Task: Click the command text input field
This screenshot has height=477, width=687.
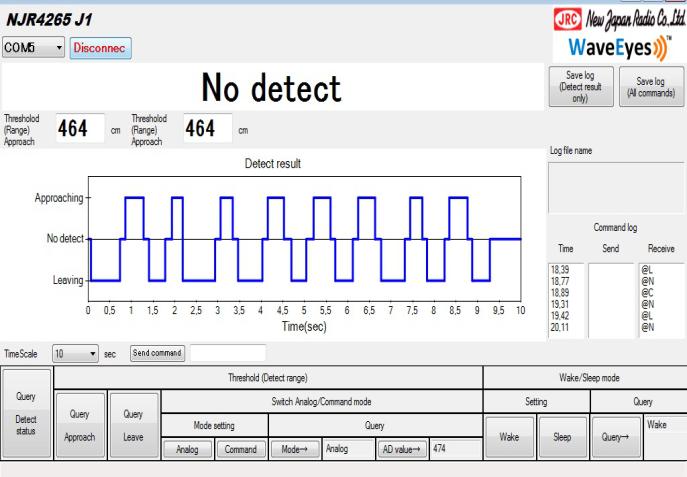Action: (x=228, y=353)
